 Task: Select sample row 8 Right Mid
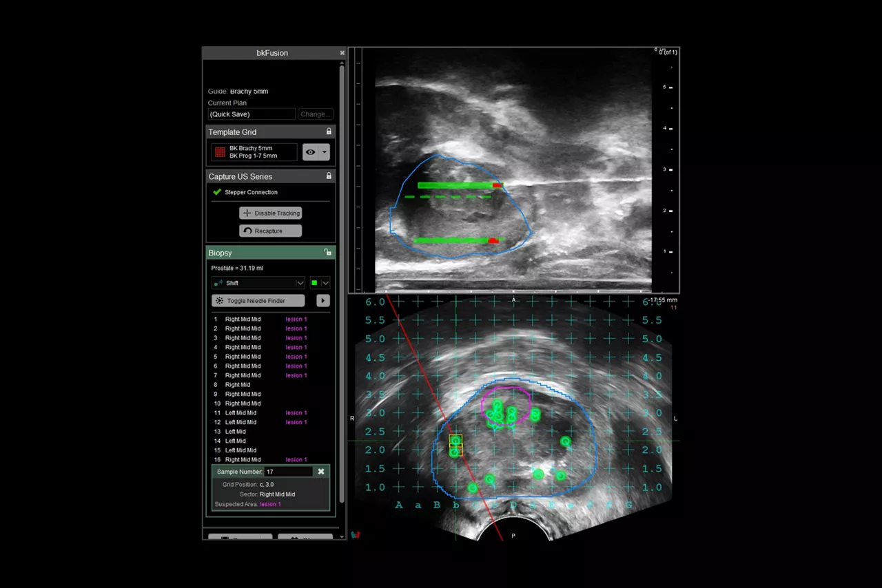270,385
